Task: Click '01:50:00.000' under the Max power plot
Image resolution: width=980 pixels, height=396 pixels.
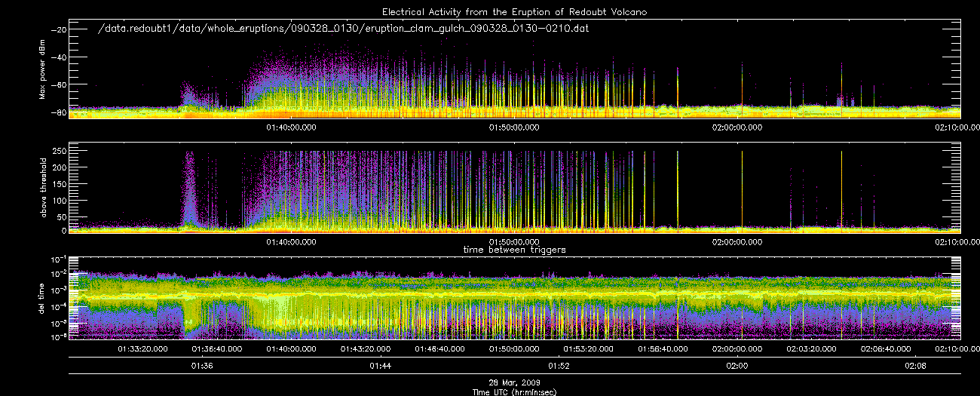Action: [515, 127]
